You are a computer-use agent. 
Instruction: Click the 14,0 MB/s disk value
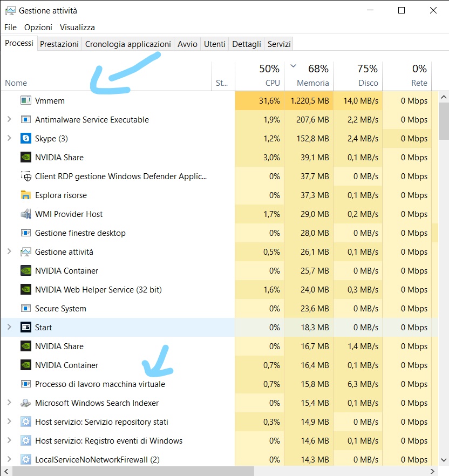[x=360, y=100]
